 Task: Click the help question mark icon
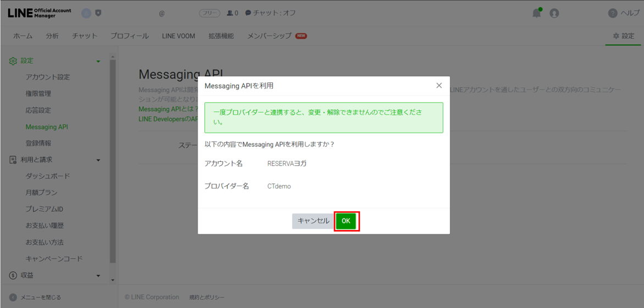click(x=613, y=13)
